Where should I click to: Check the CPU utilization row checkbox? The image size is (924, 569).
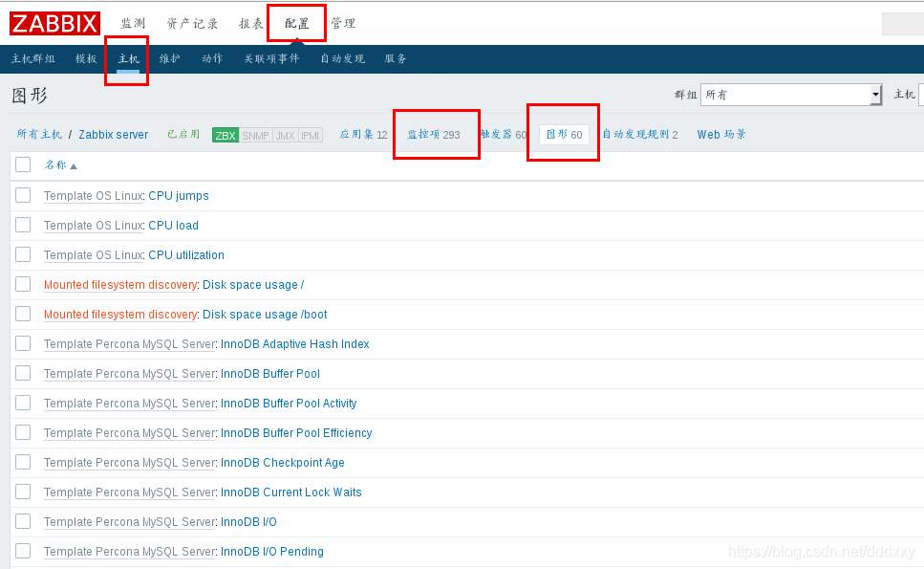coord(23,254)
